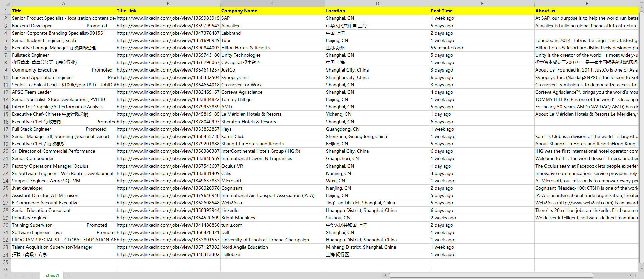The height and width of the screenshot is (279, 644).
Task: Click the 'Microsoft' company cell
Action: click(x=273, y=181)
